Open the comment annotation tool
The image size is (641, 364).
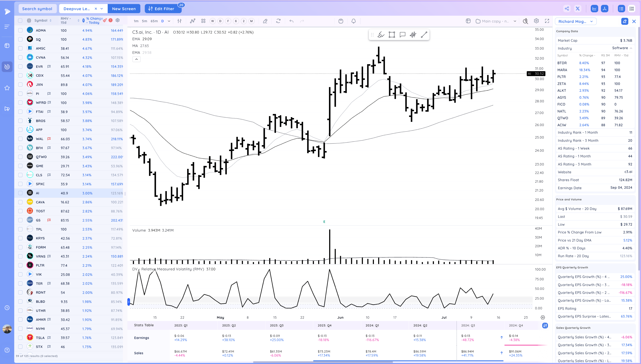point(403,35)
